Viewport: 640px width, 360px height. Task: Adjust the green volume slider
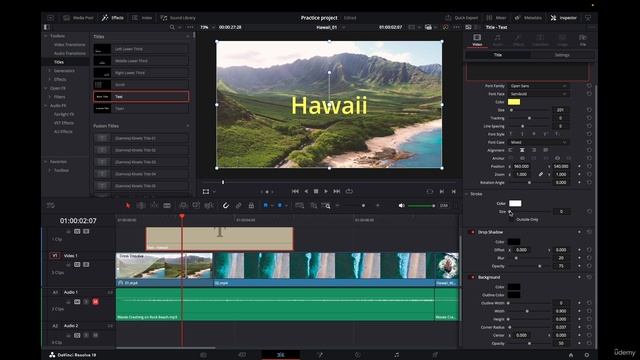[422, 206]
